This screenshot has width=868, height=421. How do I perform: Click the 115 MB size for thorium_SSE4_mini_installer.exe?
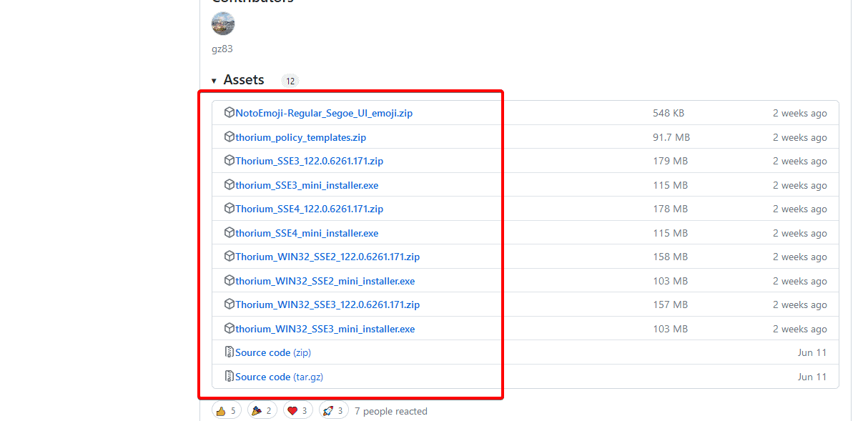670,233
